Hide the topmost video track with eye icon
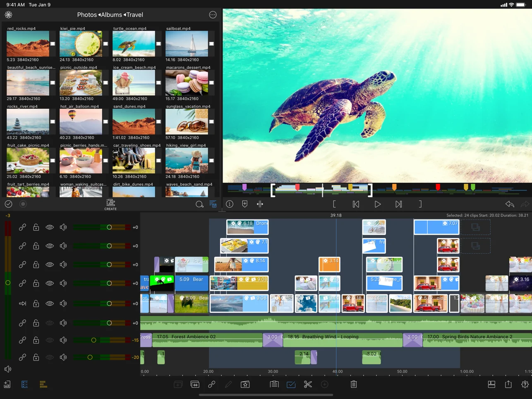Screen dimensions: 532x399 tap(50, 227)
